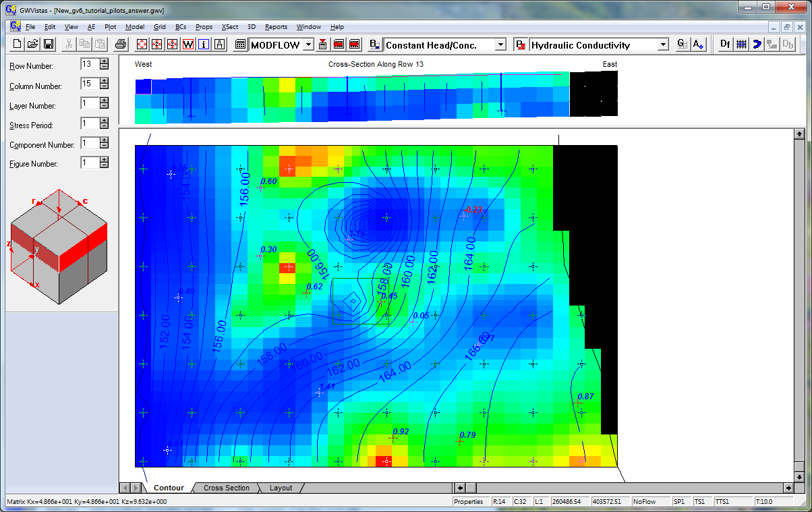Expand the Hydraulic Conductivity property dropdown
The width and height of the screenshot is (812, 512).
coord(663,45)
